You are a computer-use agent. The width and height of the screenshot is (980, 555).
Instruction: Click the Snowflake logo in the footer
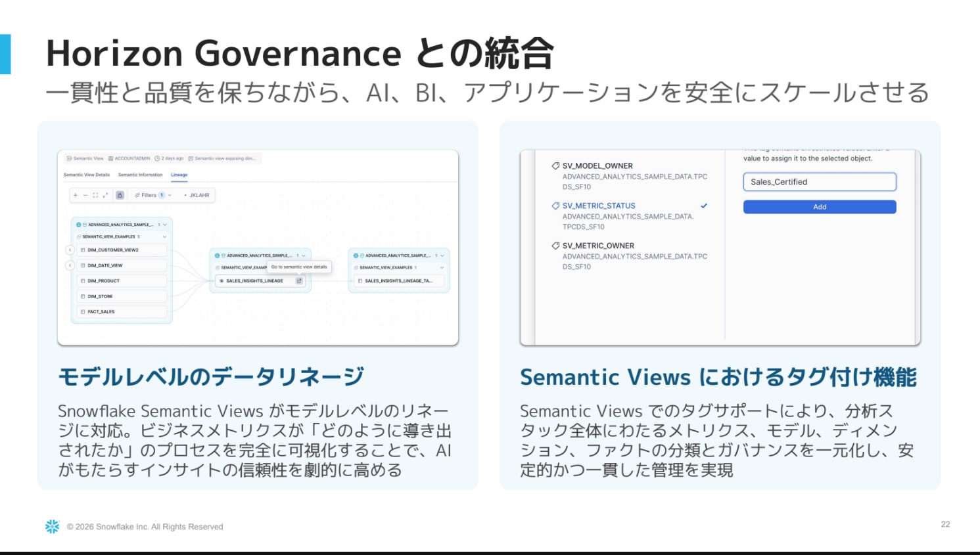53,526
